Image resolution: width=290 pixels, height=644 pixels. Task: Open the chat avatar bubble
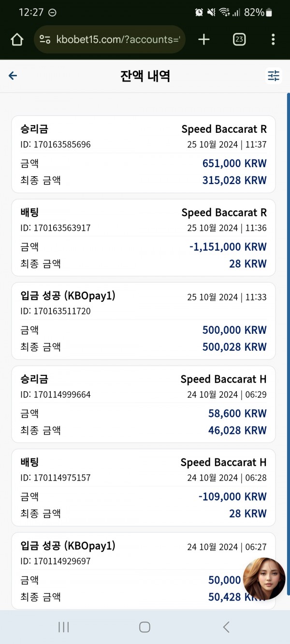tap(264, 578)
